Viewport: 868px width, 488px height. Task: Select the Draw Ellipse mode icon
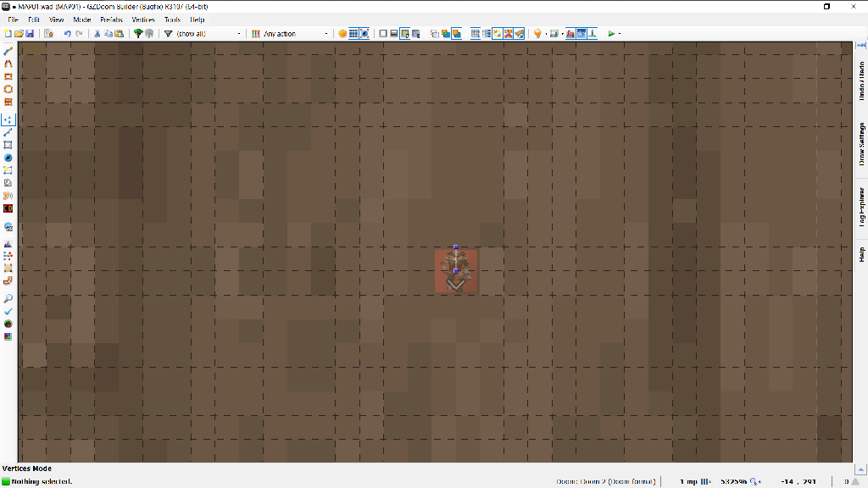[x=8, y=89]
